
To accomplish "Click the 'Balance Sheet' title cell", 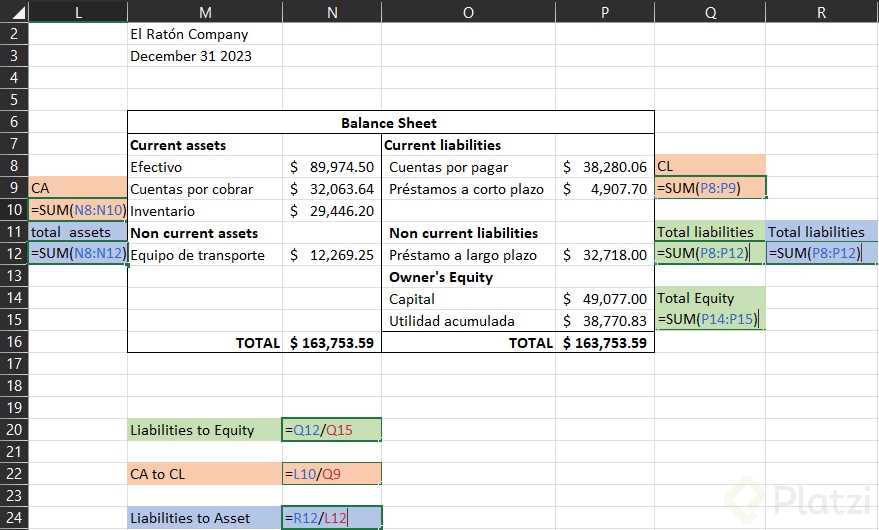I will 391,122.
